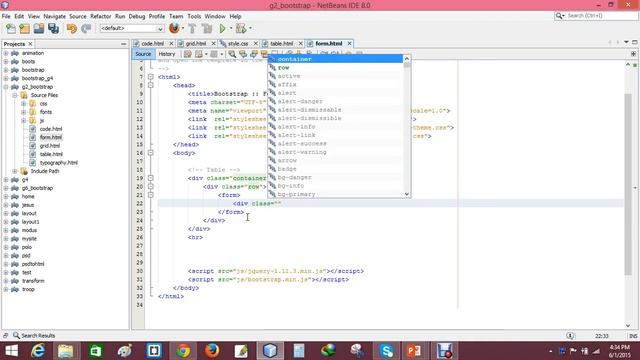Collapse code fold at line 16 body tag
This screenshot has height=360, width=640.
click(x=151, y=153)
